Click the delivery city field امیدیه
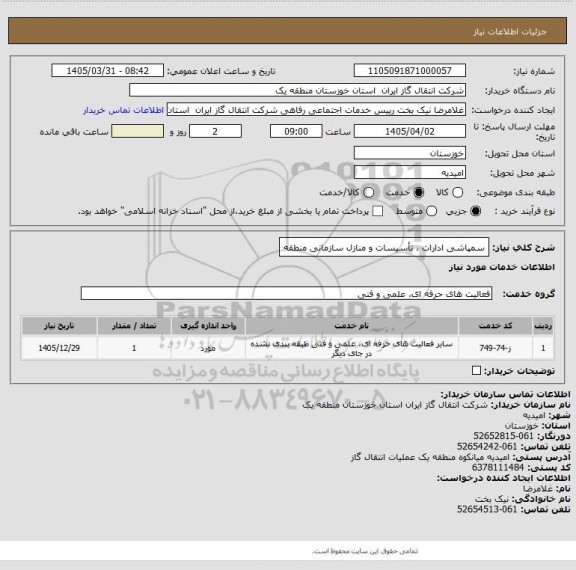This screenshot has width=576, height=570. point(410,173)
